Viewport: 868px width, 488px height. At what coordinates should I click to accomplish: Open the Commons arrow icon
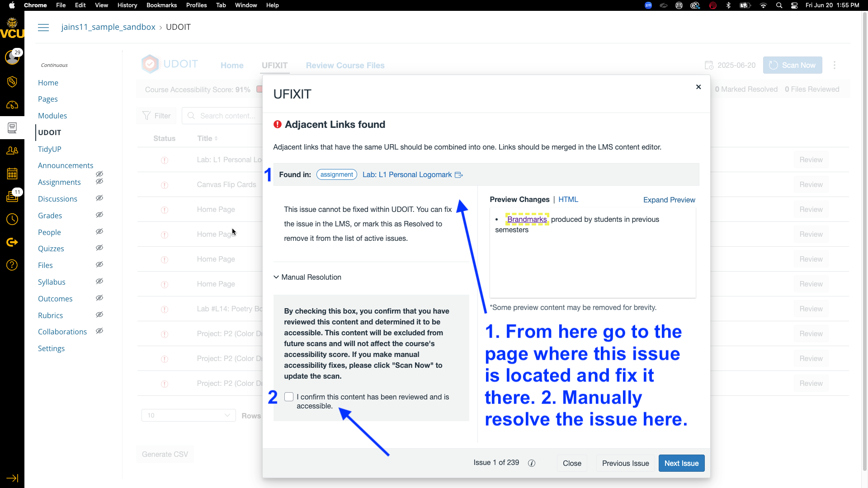tap(12, 242)
